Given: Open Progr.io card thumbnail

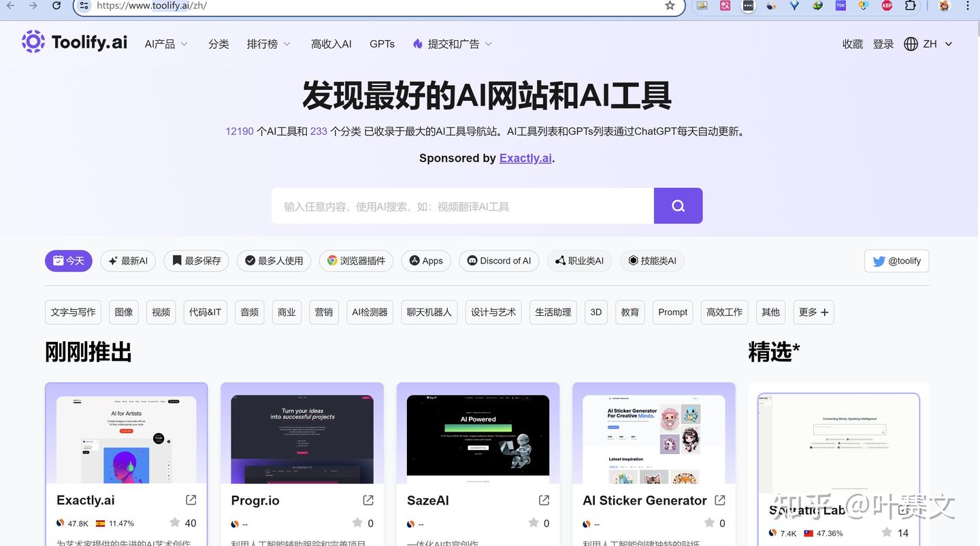Looking at the screenshot, I should [x=302, y=440].
